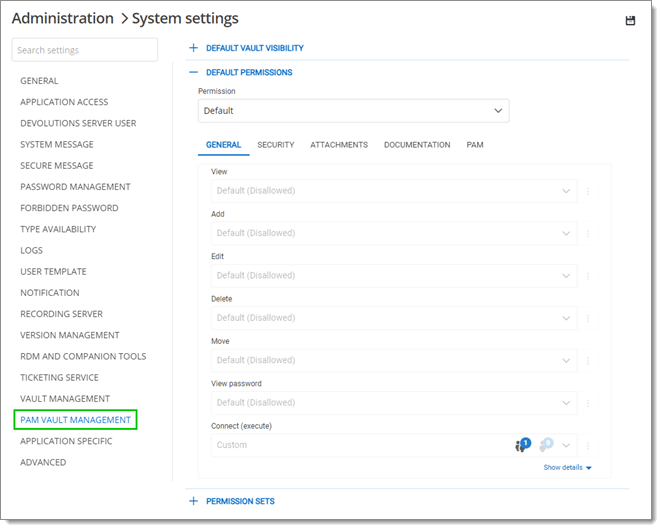Open the View permission dropdown

[394, 191]
